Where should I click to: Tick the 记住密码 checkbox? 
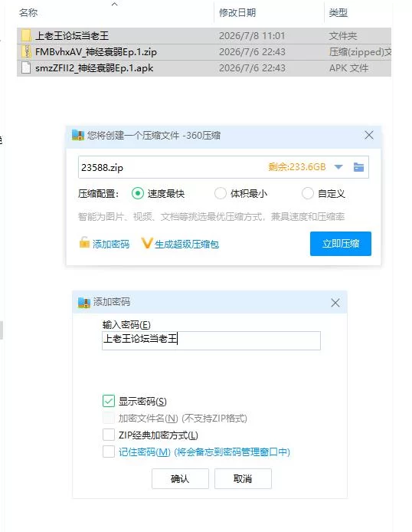(x=109, y=452)
